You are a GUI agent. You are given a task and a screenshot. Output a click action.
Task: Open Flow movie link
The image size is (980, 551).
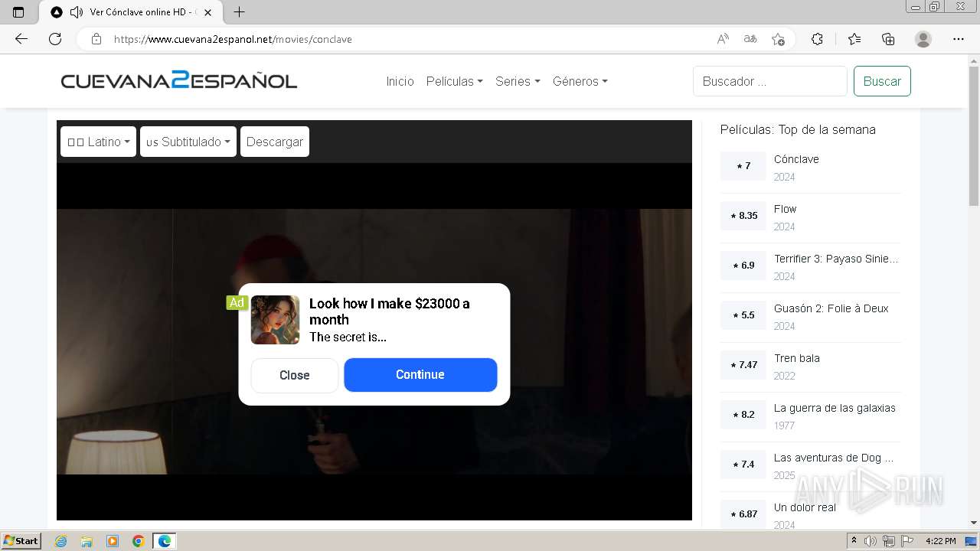785,209
